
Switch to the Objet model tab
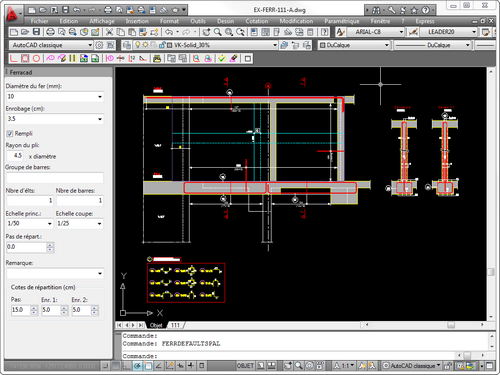coord(156,325)
